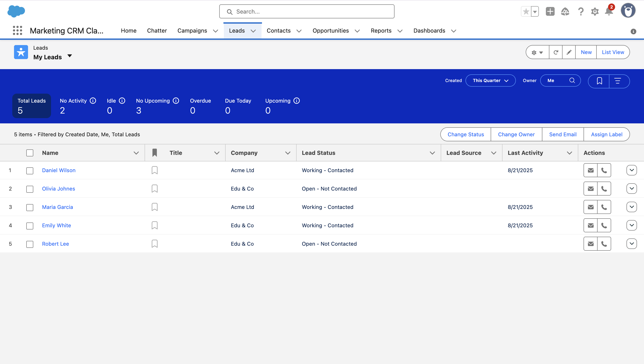
Task: Email Daniel Wilson via envelope icon
Action: pos(590,170)
